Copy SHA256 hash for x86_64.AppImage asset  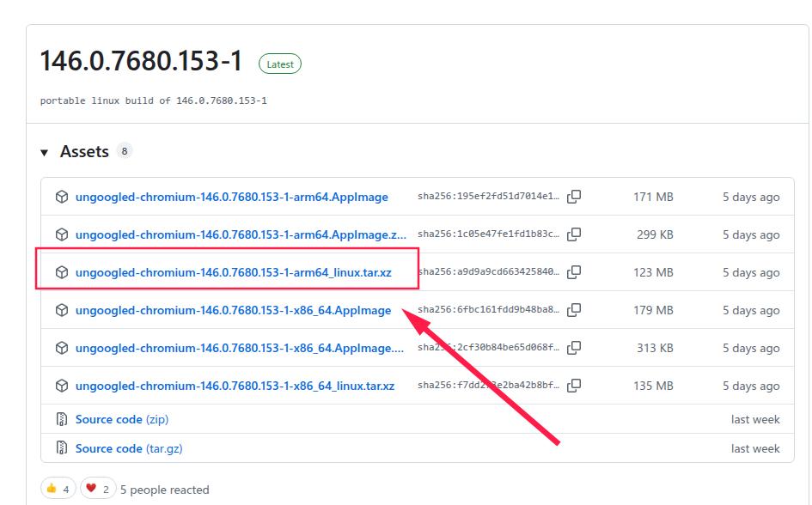click(574, 310)
